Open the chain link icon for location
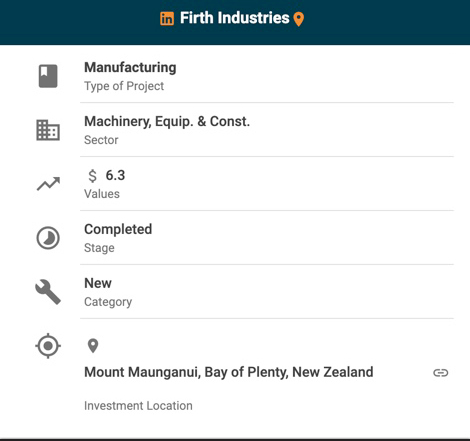This screenshot has height=441, width=470. tap(441, 372)
